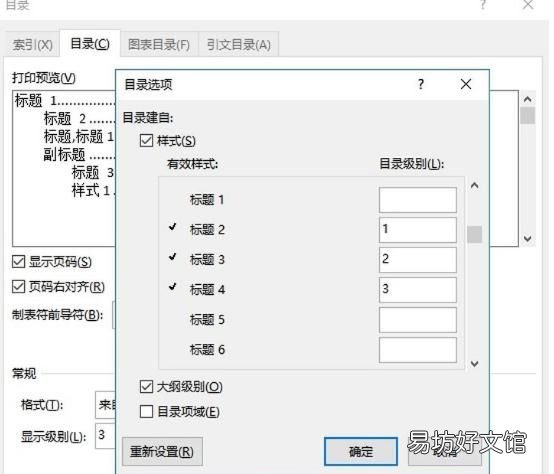This screenshot has width=554, height=474.
Task: Click up arrow of print preview scrollbar
Action: (527, 99)
